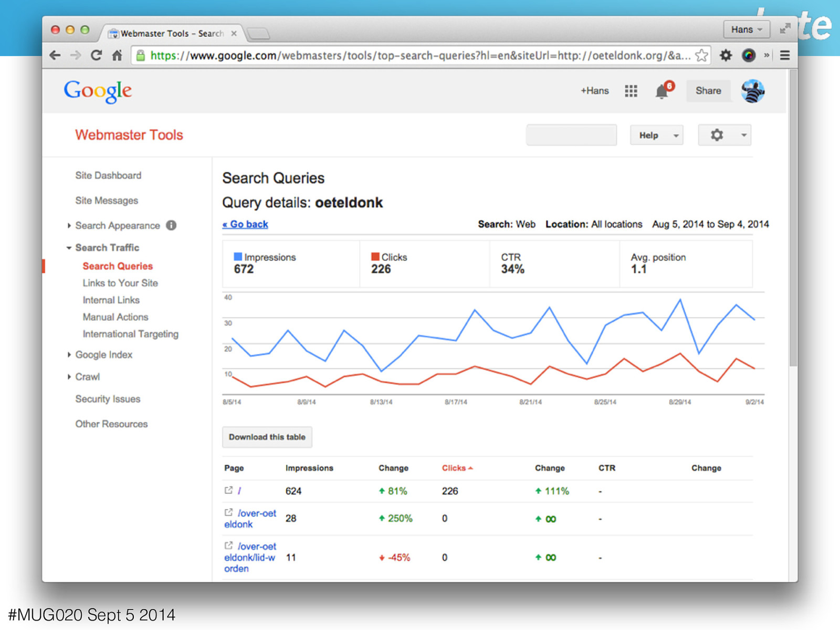Viewport: 840px width, 630px height.
Task: Show hidden extensions via double chevron
Action: [x=766, y=55]
